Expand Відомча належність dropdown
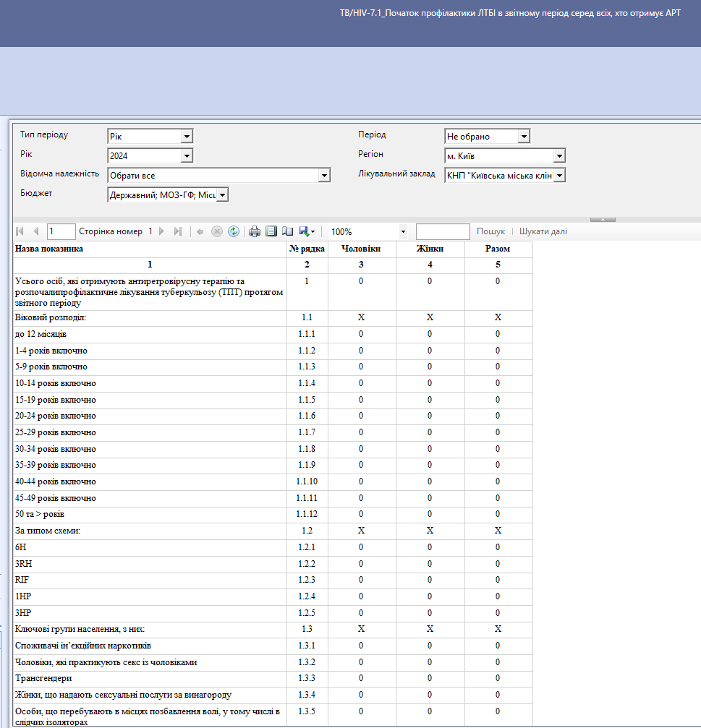This screenshot has width=701, height=728. click(324, 176)
